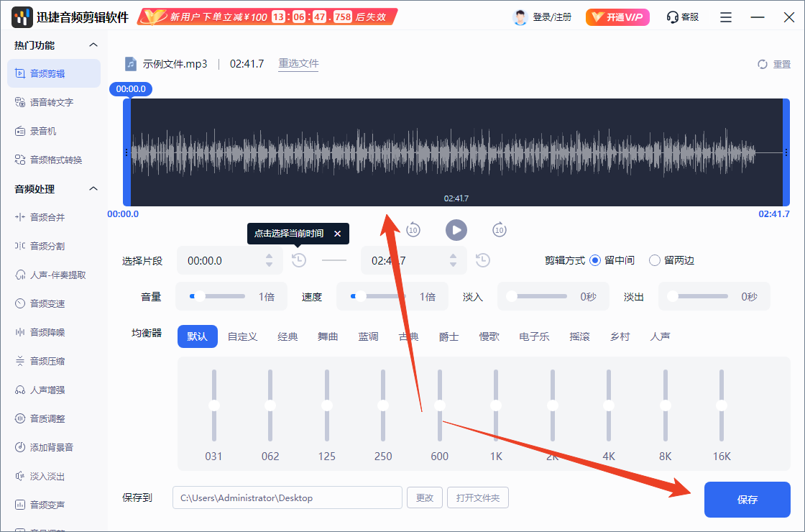Viewport: 805px width, 532px height.
Task: Select the 电子乐 equalizer preset
Action: (534, 336)
